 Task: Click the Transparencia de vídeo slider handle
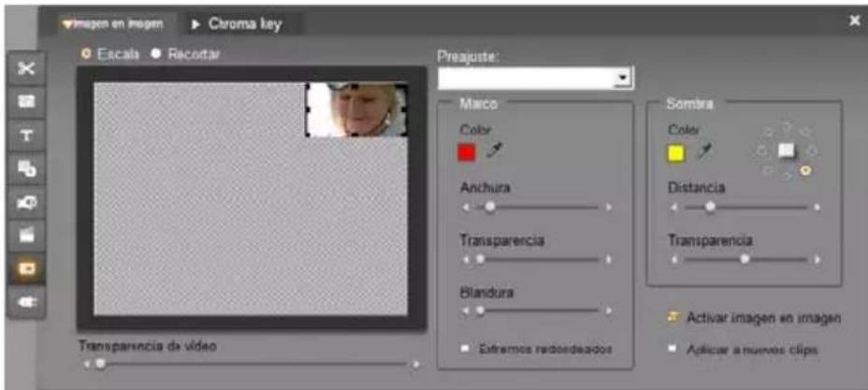[x=100, y=364]
